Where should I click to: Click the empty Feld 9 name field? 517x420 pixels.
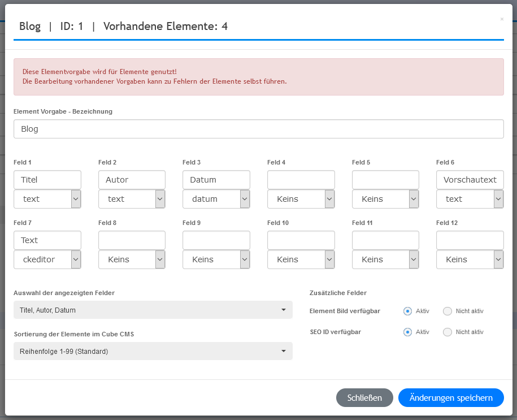(x=216, y=240)
